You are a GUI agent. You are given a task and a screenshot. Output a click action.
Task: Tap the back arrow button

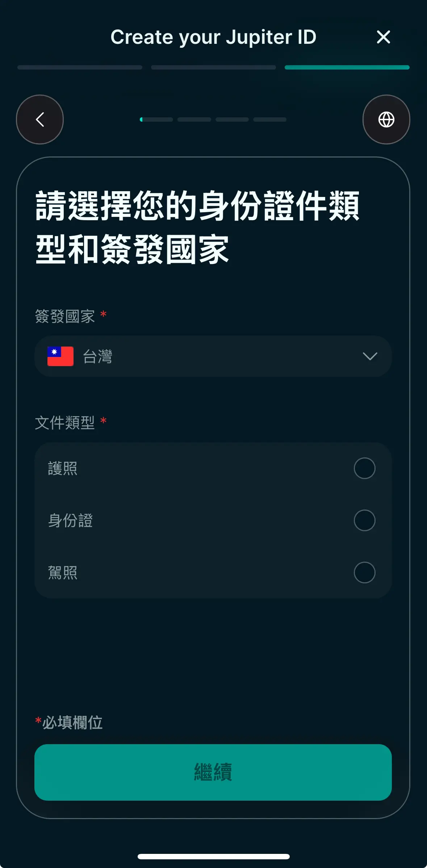(x=40, y=119)
